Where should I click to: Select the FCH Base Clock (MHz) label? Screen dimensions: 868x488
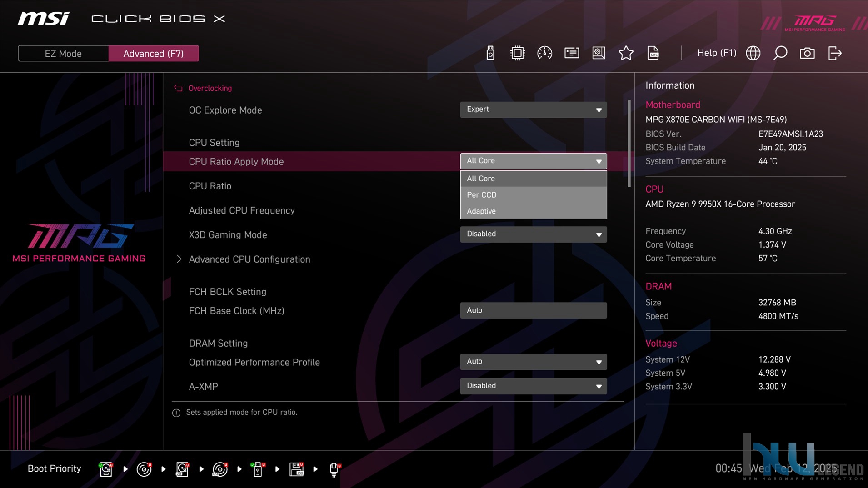[x=236, y=311]
